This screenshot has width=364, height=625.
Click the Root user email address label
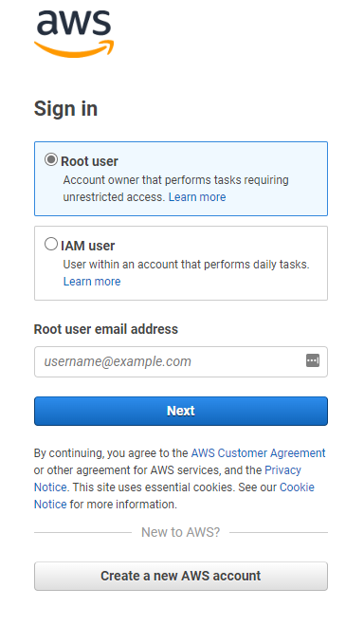click(x=106, y=329)
